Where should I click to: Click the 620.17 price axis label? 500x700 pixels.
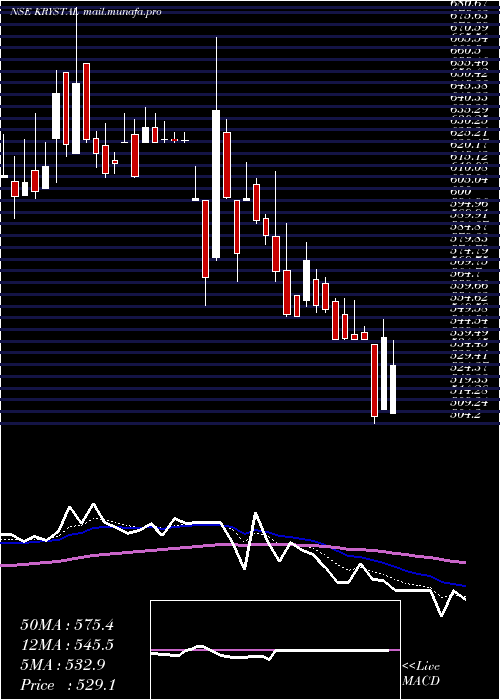(x=470, y=145)
